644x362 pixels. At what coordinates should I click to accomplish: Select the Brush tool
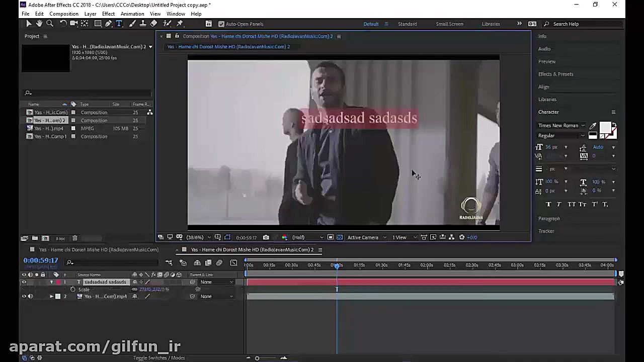point(132,24)
